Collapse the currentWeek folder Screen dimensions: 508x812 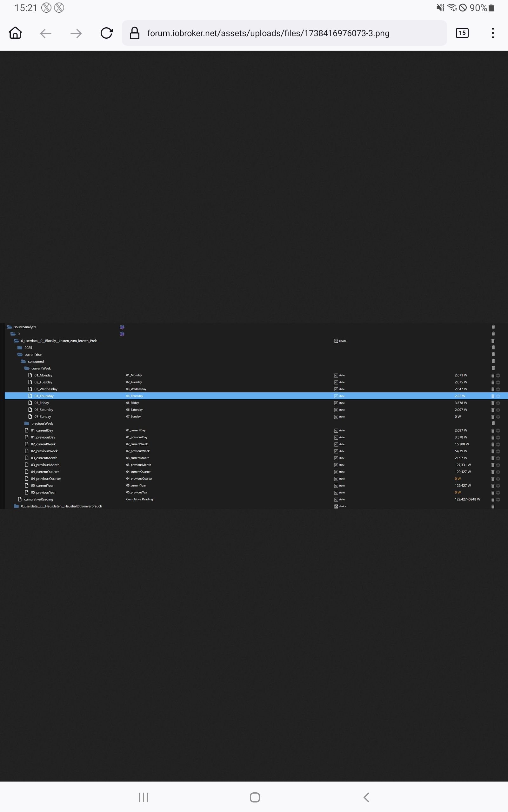tap(27, 369)
